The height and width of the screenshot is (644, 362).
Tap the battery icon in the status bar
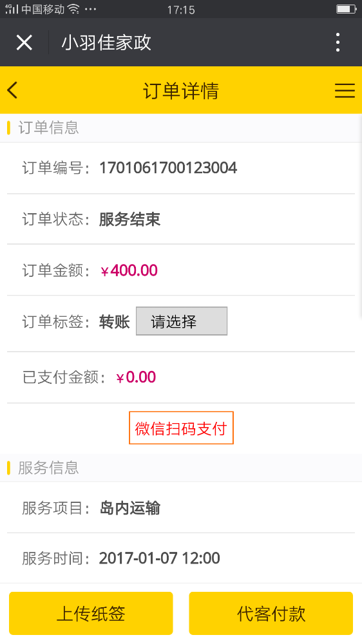[x=347, y=9]
